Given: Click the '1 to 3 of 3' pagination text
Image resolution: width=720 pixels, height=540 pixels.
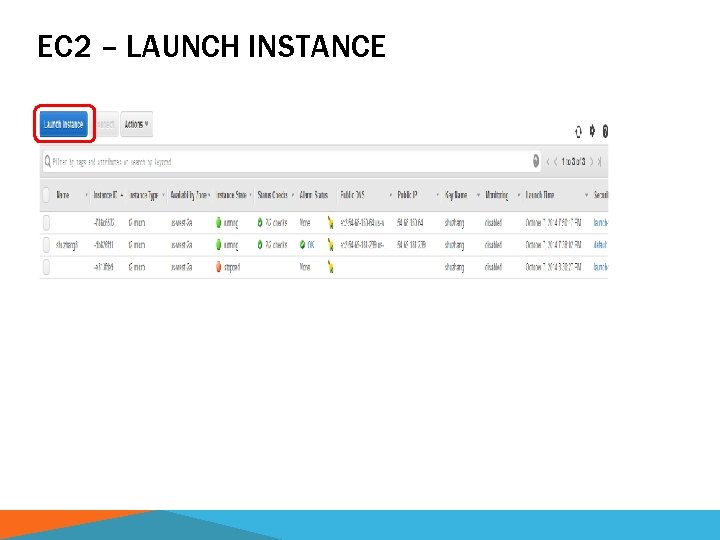Looking at the screenshot, I should click(573, 162).
